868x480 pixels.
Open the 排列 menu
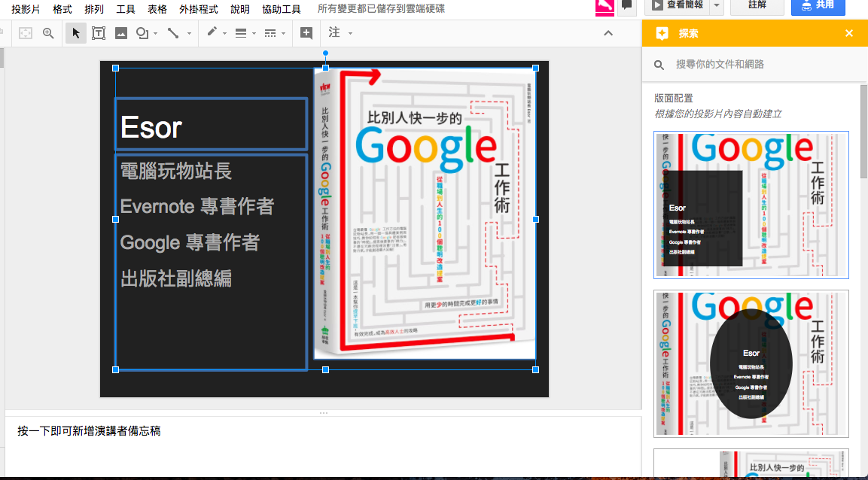94,9
